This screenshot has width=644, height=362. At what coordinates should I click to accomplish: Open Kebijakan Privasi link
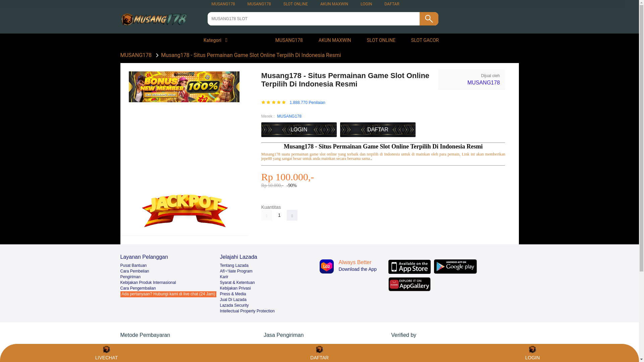click(235, 288)
